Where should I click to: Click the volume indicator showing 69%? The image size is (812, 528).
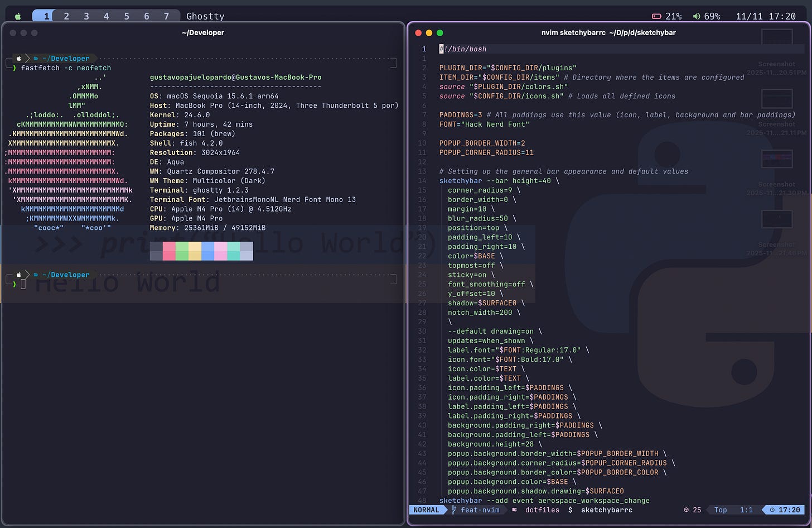coord(707,16)
